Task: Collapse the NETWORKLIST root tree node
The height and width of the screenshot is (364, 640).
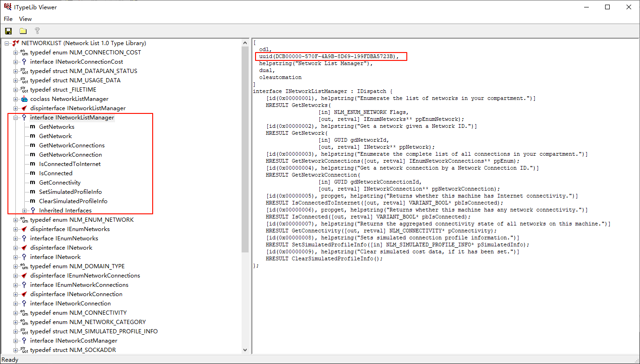Action: point(7,43)
